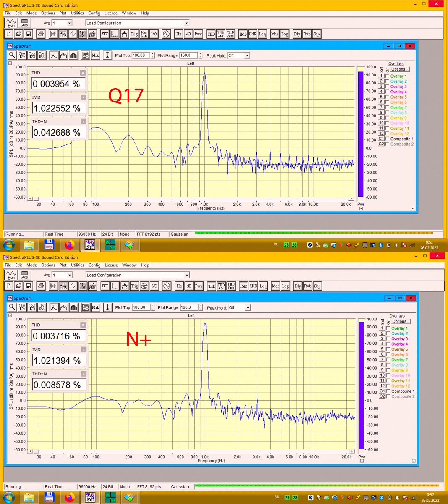The width and height of the screenshot is (448, 504).
Task: Click Run Ctrl toolbar button in the Q17 window
Action: 144,34
